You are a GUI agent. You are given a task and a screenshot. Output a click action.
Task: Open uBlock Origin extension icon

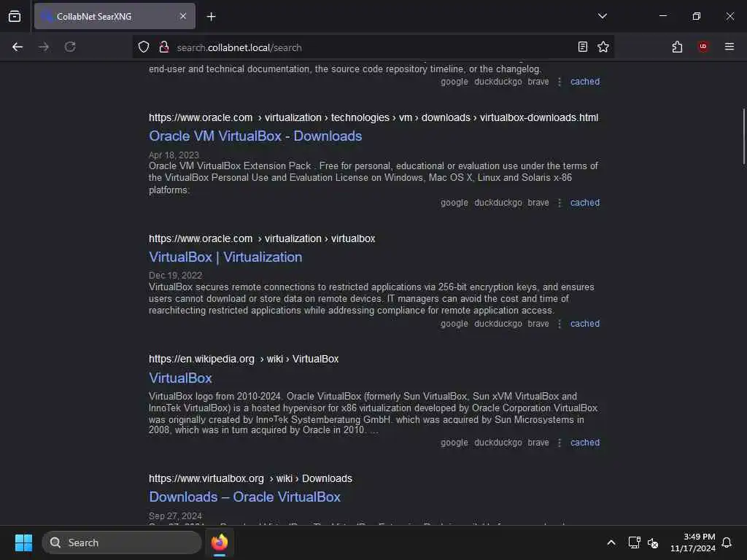click(703, 47)
